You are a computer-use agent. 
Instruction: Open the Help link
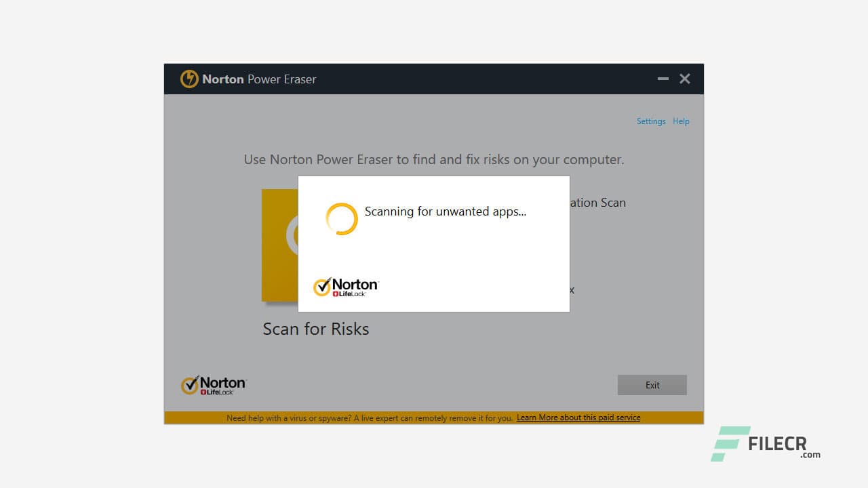click(681, 121)
